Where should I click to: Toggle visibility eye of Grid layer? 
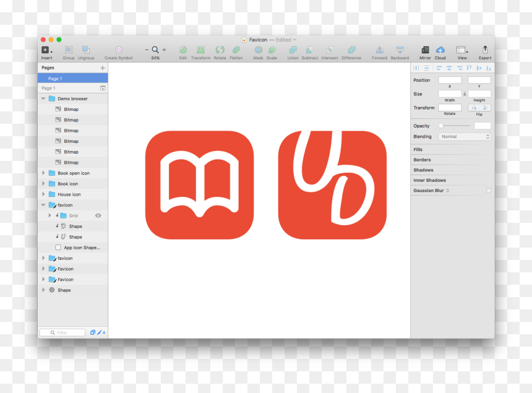tap(98, 215)
